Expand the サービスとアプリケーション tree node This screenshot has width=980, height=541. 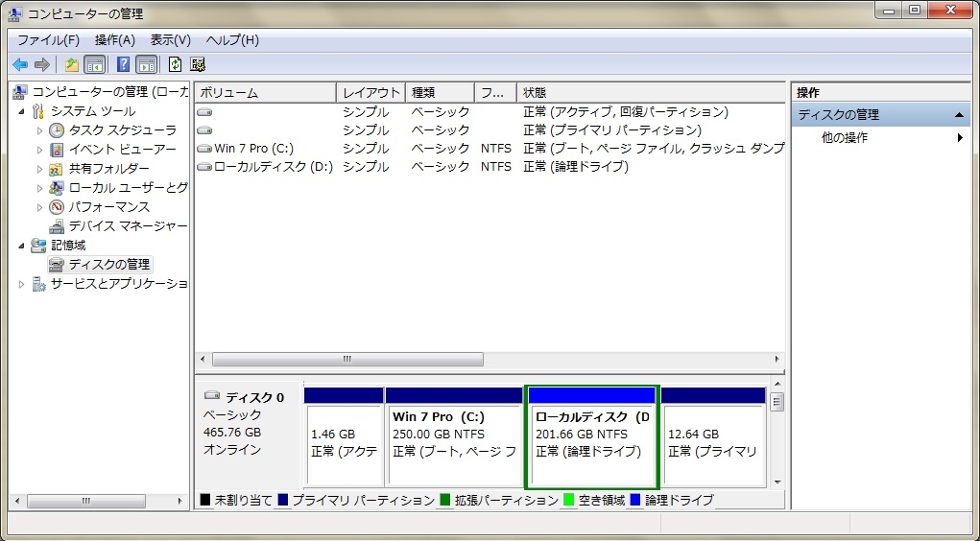(22, 284)
